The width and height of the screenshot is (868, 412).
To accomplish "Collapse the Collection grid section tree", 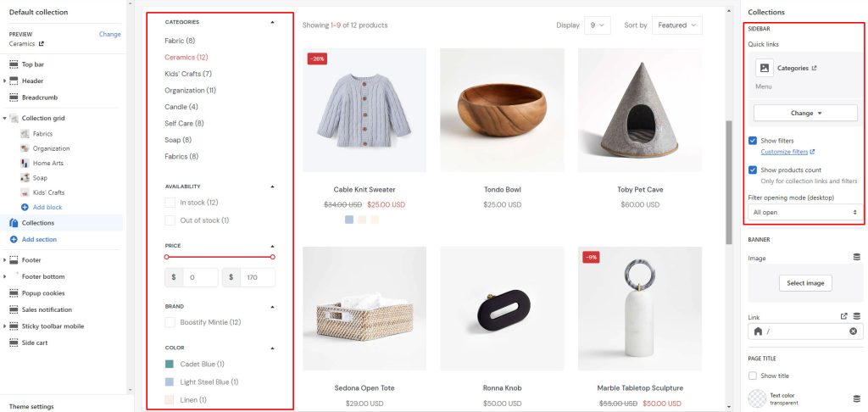I will (x=5, y=119).
